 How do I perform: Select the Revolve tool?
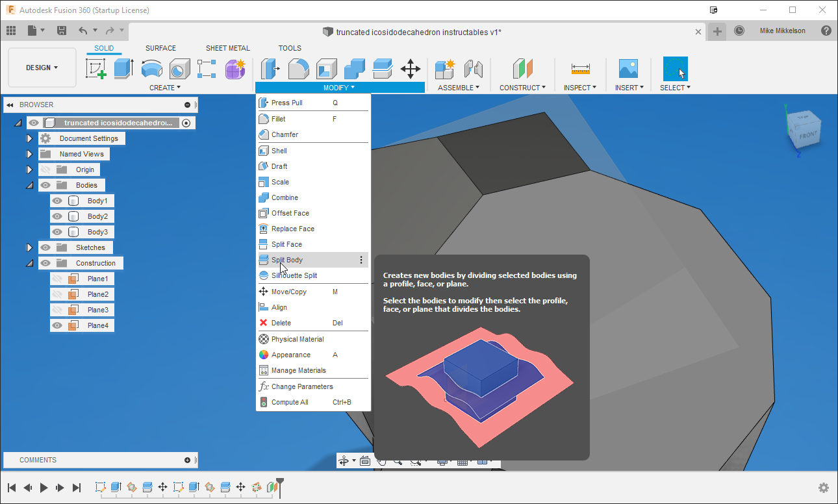tap(152, 68)
